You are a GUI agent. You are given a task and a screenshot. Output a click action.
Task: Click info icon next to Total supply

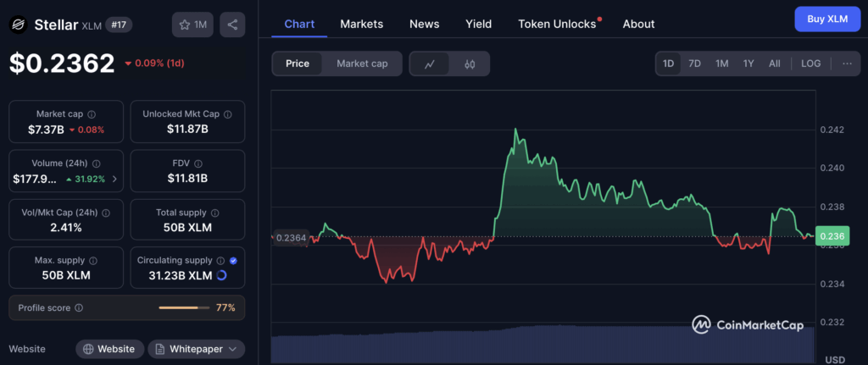pyautogui.click(x=214, y=213)
